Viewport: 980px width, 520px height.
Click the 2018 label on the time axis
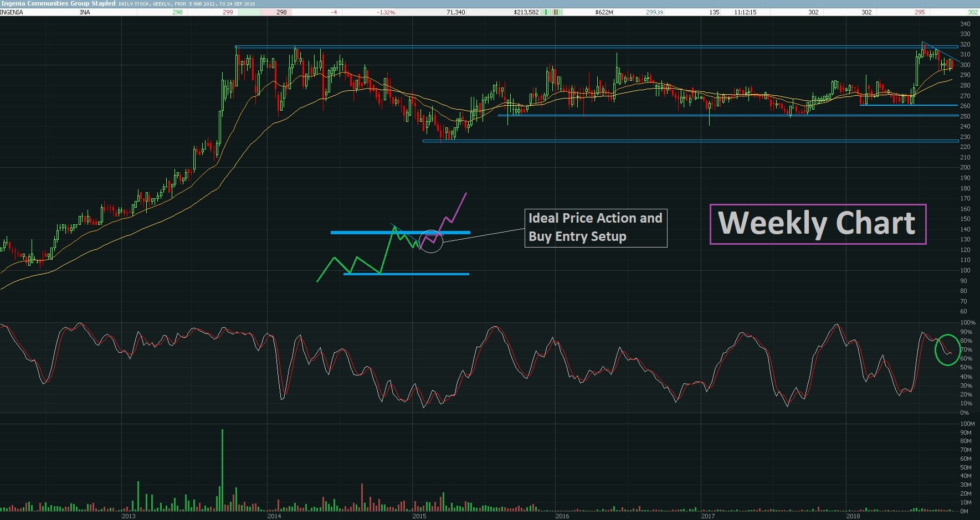[853, 516]
